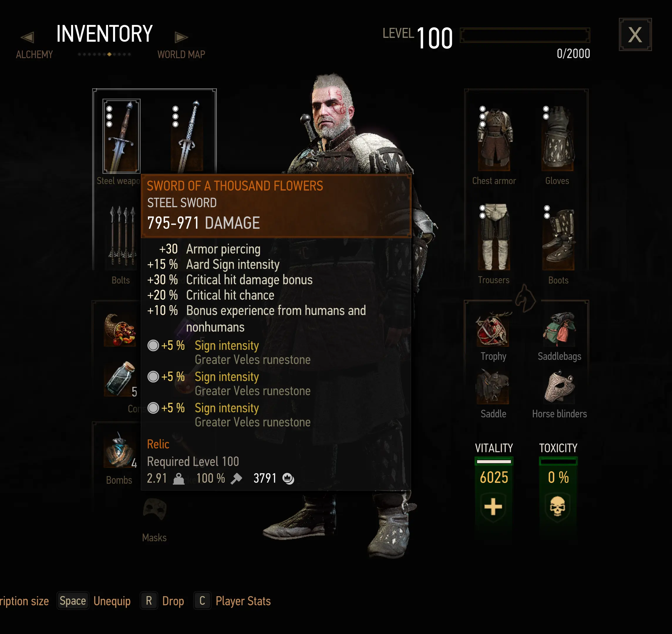Viewport: 672px width, 634px height.
Task: Select the Boots equipment slot
Action: [x=558, y=237]
